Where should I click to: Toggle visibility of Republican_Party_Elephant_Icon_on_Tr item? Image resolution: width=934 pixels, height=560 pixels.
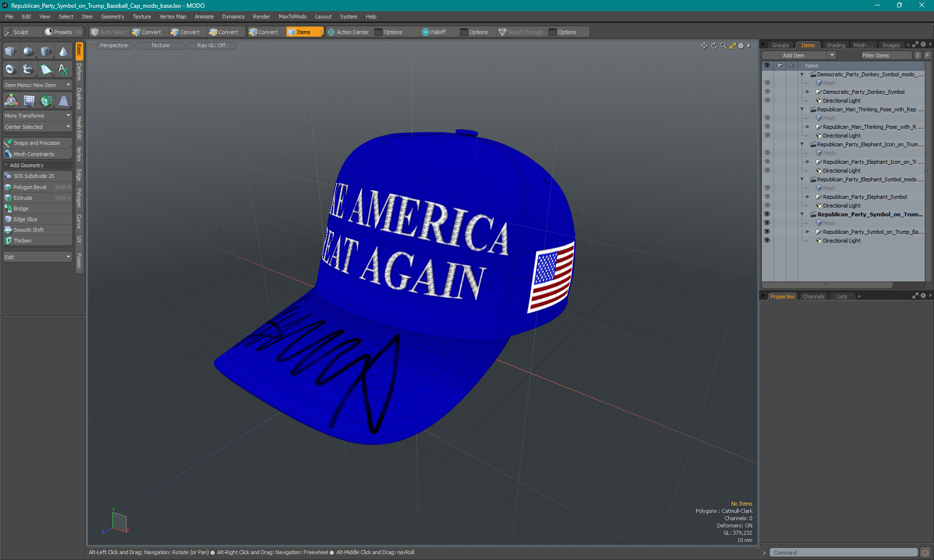pyautogui.click(x=767, y=162)
